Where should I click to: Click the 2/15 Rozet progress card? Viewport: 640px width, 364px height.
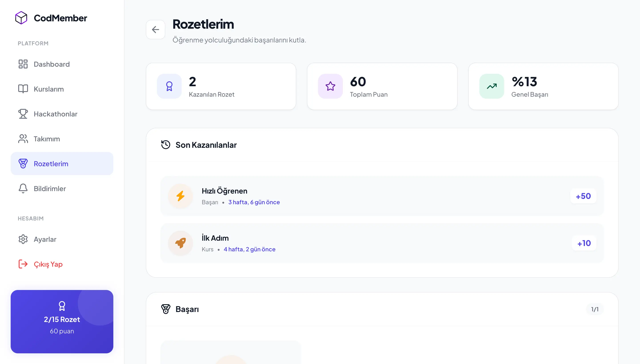tap(62, 322)
